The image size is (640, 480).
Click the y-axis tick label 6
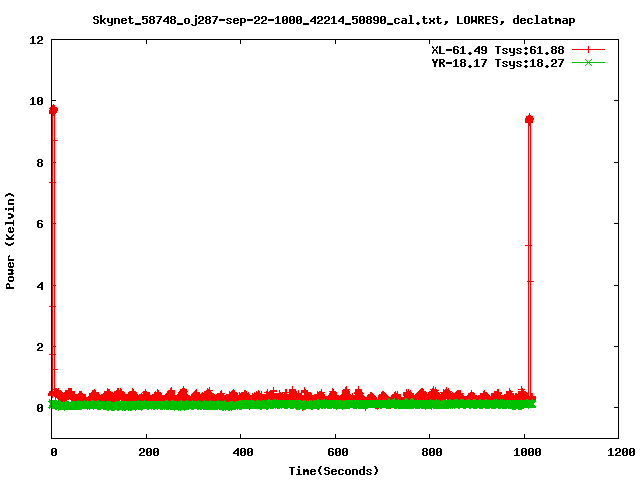click(x=40, y=224)
